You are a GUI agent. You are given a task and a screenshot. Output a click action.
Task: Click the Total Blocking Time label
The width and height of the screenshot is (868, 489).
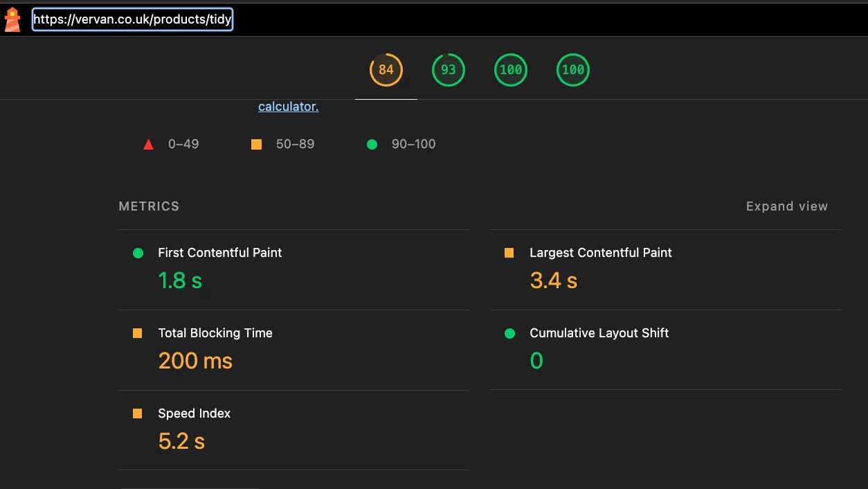(x=215, y=333)
